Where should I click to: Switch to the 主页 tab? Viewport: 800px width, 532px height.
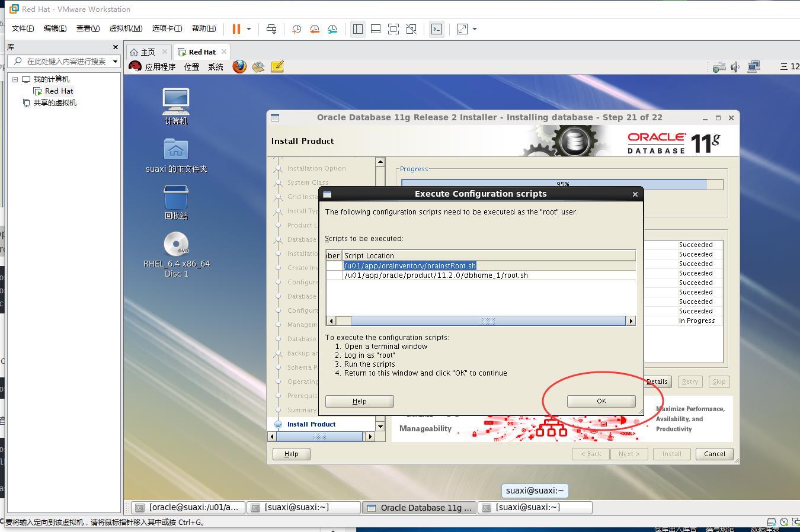(x=148, y=52)
